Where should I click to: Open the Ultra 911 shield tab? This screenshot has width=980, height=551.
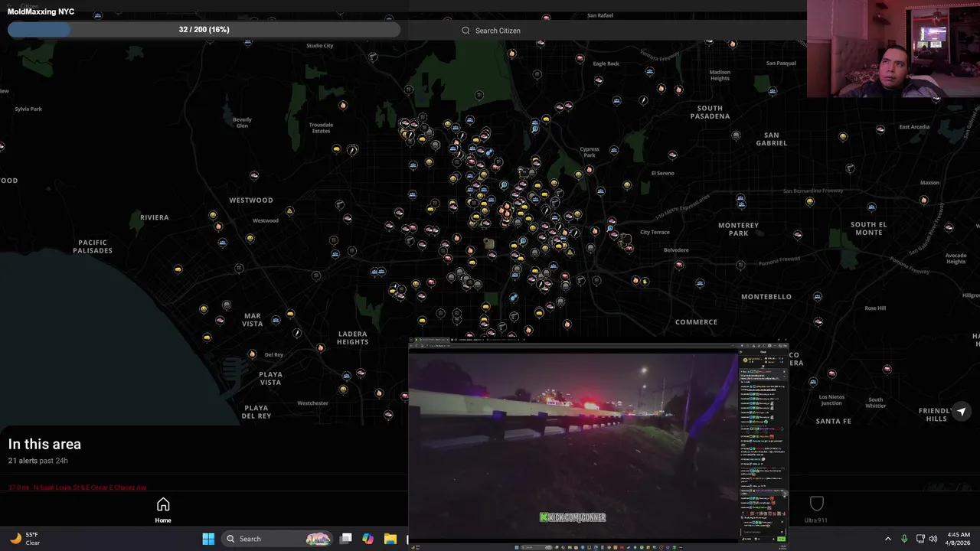click(x=816, y=510)
